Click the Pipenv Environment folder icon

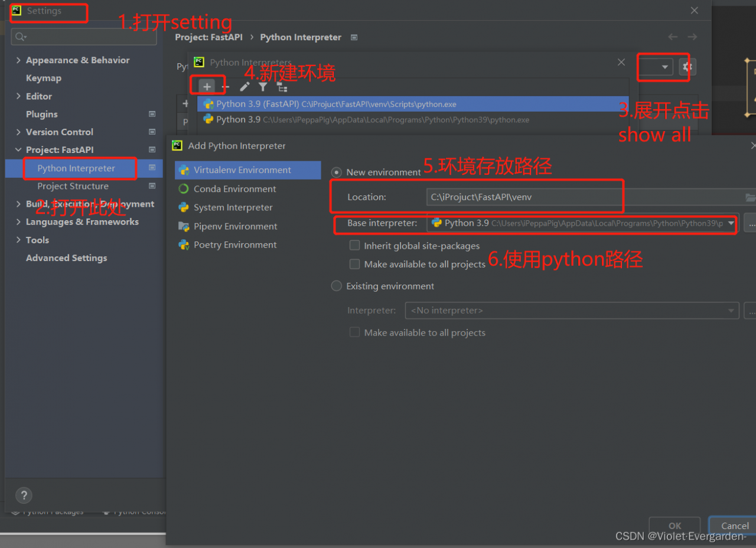(184, 226)
